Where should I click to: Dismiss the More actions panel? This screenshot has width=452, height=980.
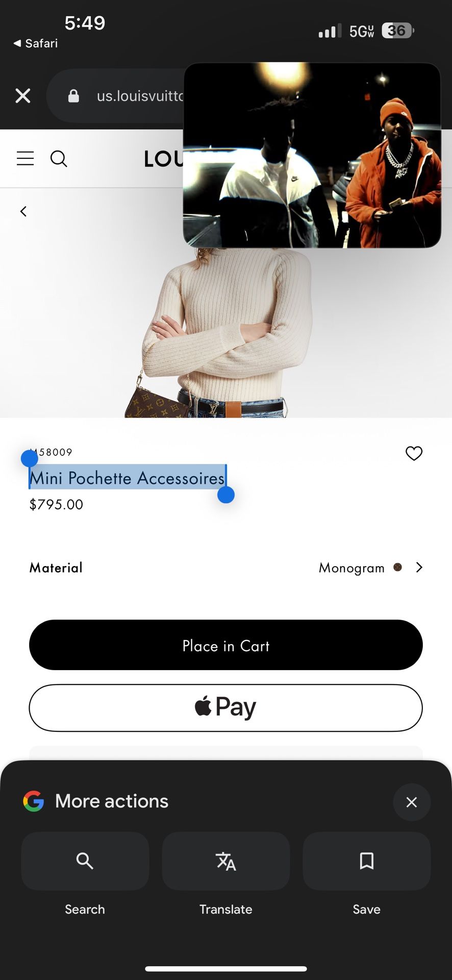click(412, 802)
